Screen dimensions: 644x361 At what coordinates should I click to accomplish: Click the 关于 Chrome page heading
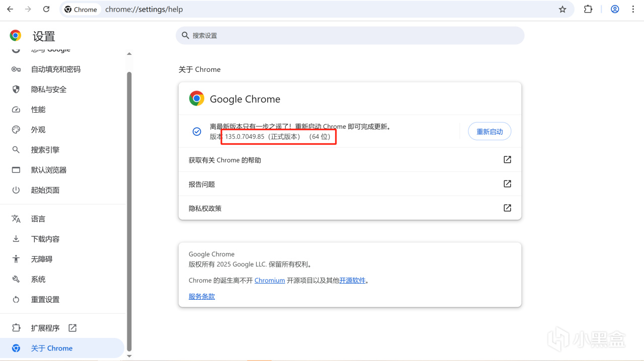pyautogui.click(x=200, y=69)
